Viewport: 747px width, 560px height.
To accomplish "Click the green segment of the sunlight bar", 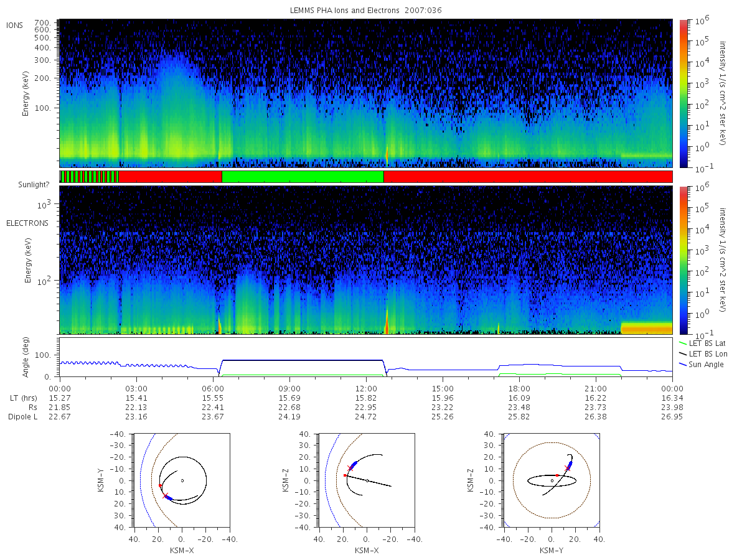I will click(303, 177).
